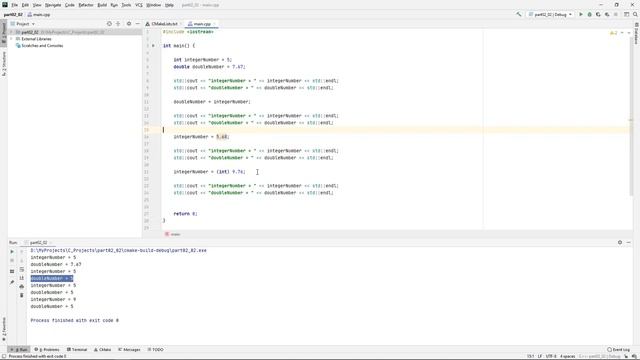Click the Profile run icon
Screen dimensions: 640x360
coord(607,14)
